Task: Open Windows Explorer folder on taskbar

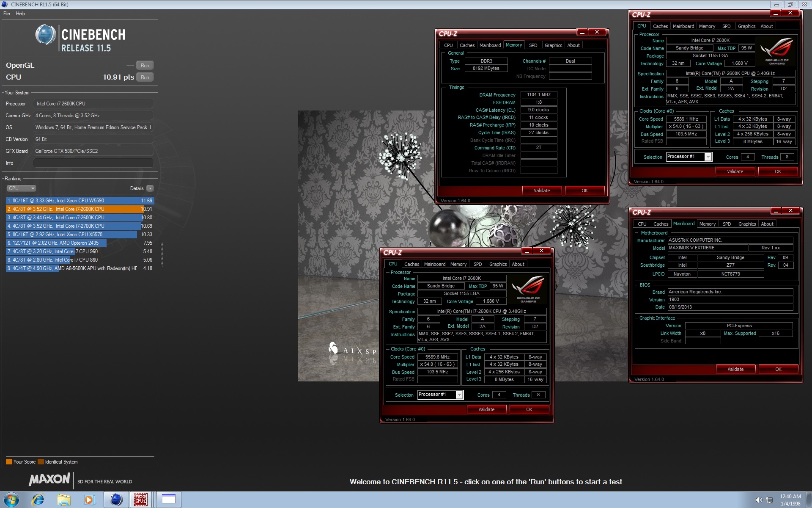Action: point(64,500)
